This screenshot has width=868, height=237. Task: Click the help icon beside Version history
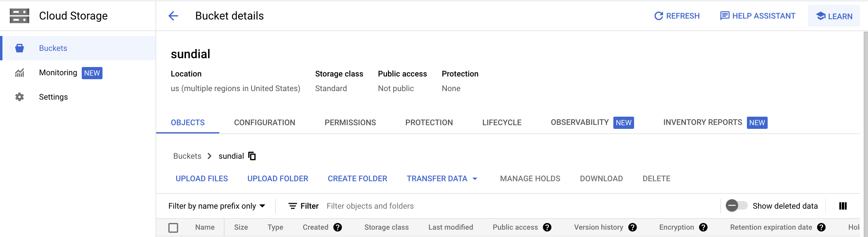coord(633,227)
